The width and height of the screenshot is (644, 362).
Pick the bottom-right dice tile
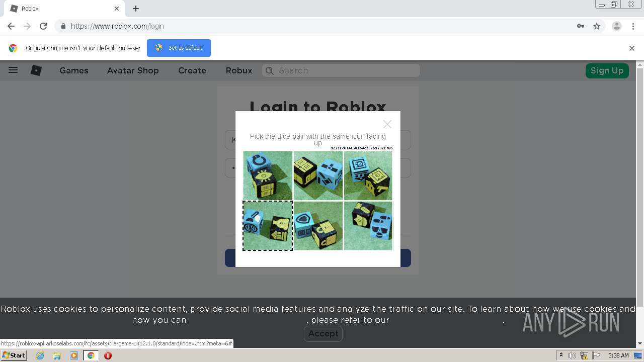tap(368, 226)
